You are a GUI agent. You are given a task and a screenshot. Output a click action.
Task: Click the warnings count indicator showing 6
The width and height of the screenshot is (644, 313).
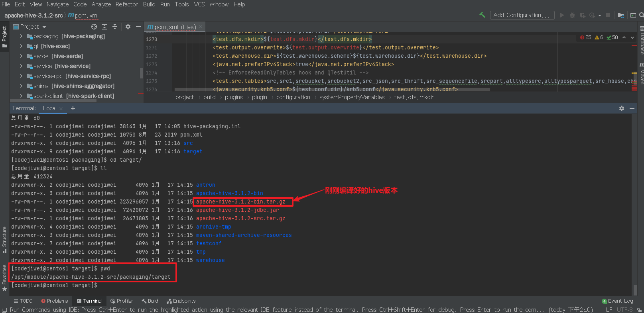click(599, 37)
